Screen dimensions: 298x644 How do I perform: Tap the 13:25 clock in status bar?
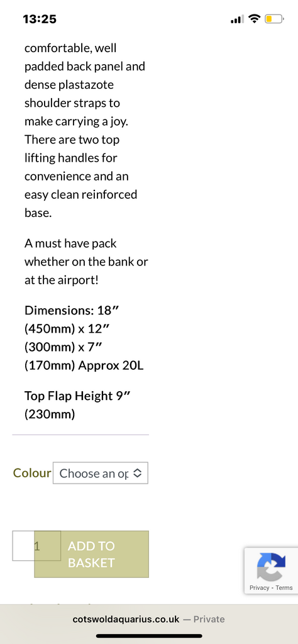(x=40, y=19)
